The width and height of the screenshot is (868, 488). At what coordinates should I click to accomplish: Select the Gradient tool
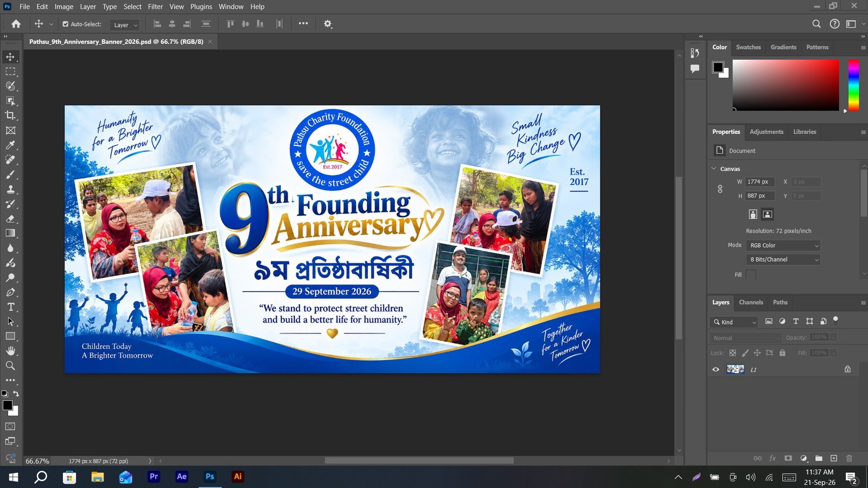[x=10, y=233]
